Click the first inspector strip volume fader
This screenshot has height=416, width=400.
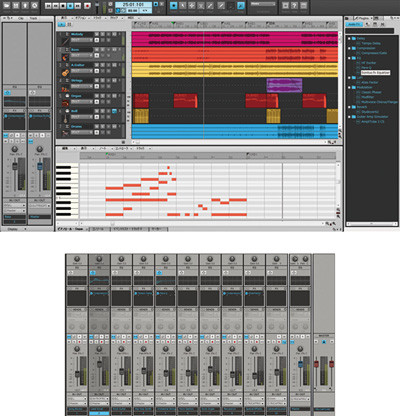[x=15, y=166]
